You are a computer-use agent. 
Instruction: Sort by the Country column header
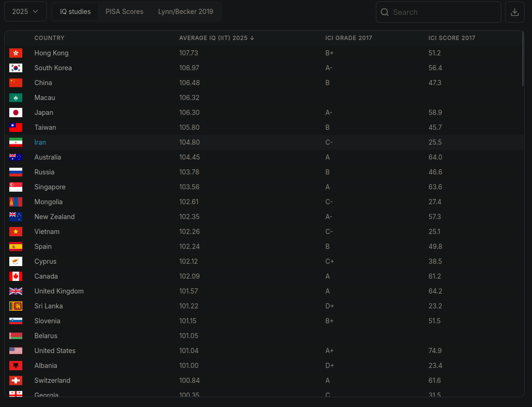tap(50, 38)
